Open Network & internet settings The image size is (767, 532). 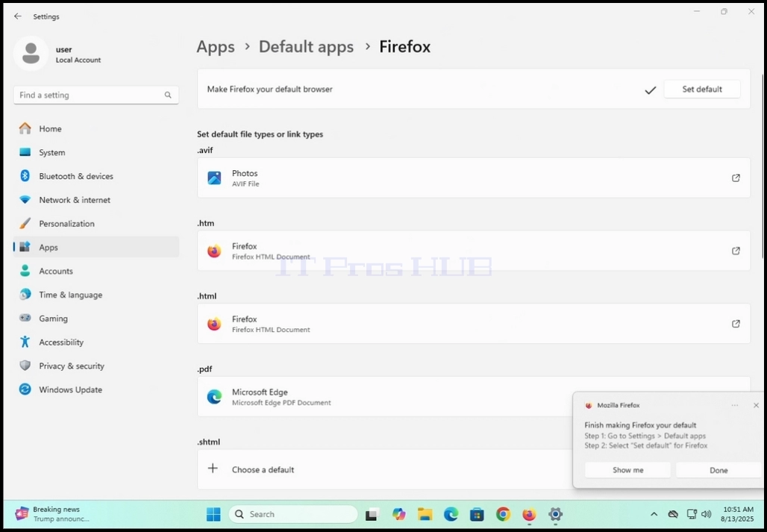[96, 200]
